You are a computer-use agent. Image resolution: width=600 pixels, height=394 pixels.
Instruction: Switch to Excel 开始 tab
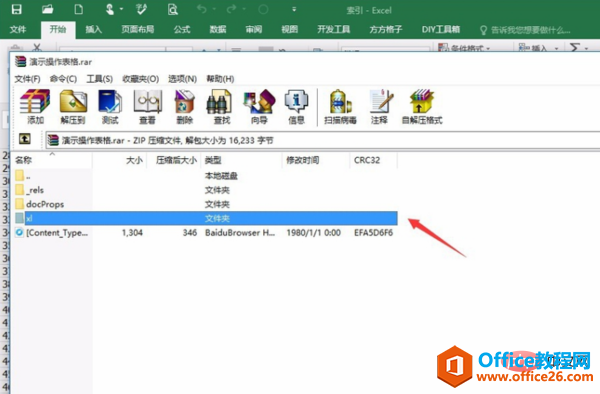tap(58, 29)
